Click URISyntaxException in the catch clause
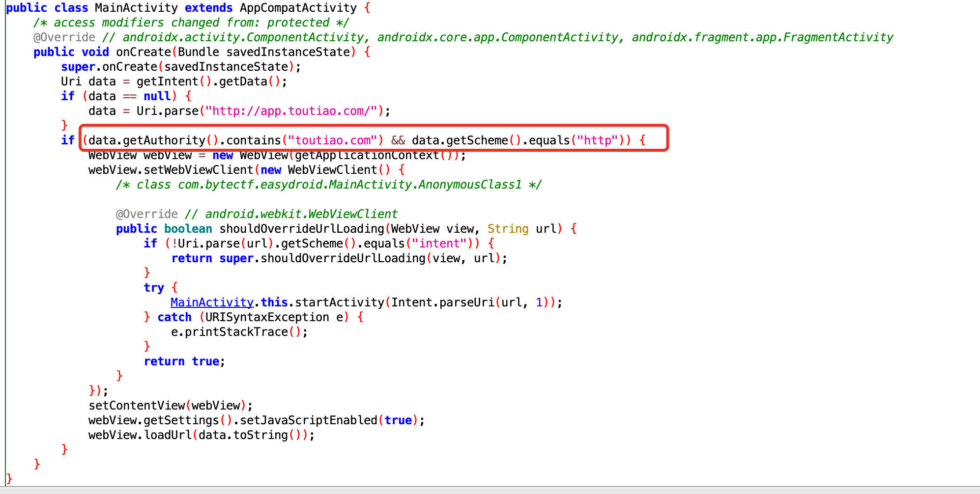Image resolution: width=980 pixels, height=494 pixels. pyautogui.click(x=267, y=317)
